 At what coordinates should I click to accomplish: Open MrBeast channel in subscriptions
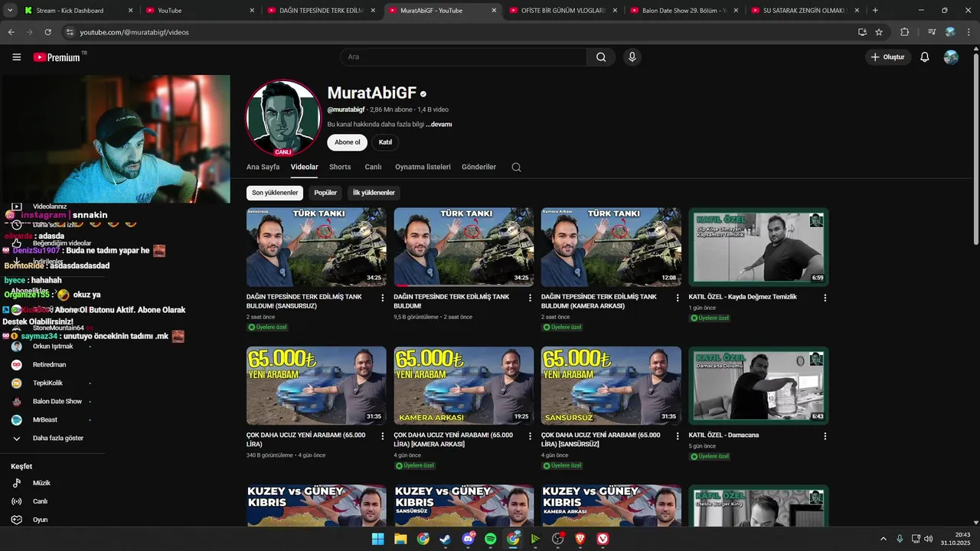46,420
